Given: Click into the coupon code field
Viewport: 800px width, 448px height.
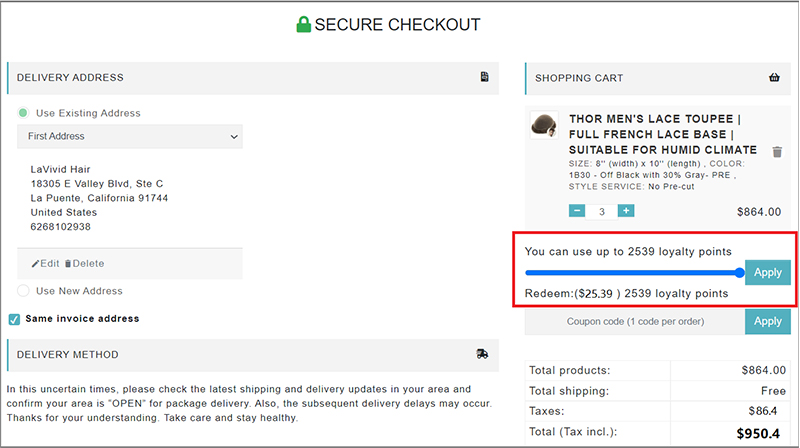Looking at the screenshot, I should coord(635,321).
